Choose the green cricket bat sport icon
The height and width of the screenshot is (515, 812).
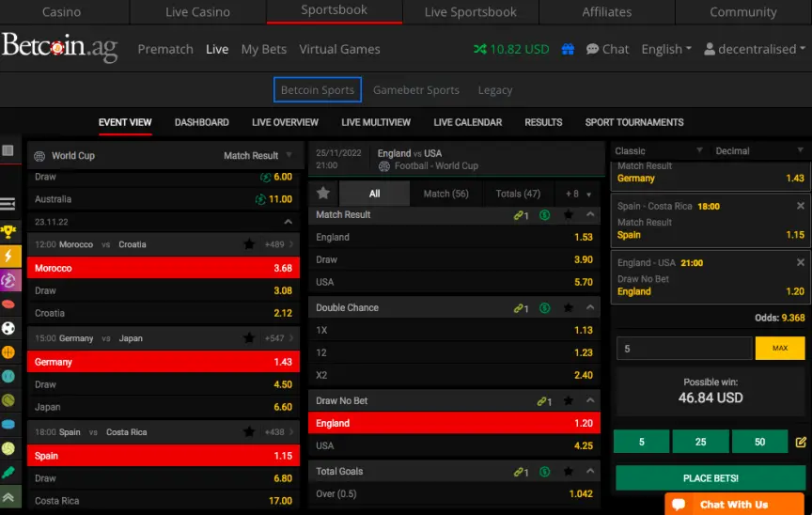(8, 472)
